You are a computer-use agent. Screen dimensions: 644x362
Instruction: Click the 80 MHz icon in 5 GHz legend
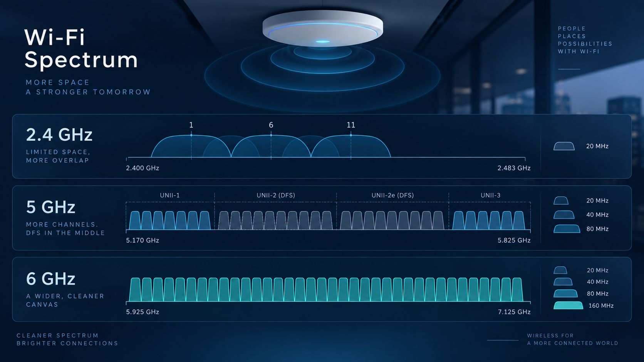coord(567,229)
